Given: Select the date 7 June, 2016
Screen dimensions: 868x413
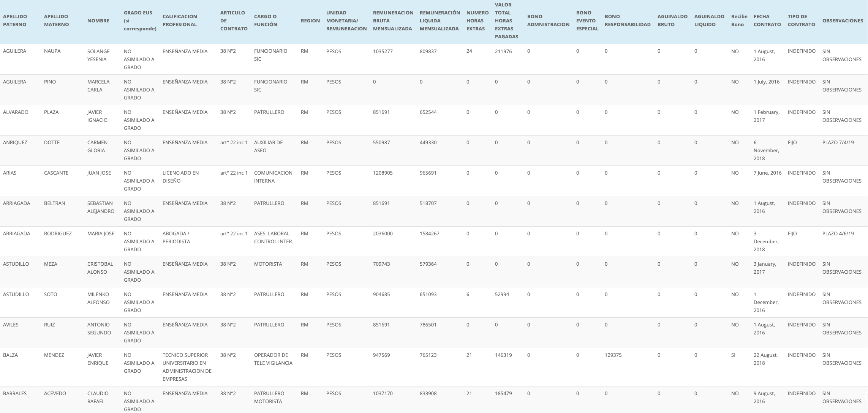Looking at the screenshot, I should (x=768, y=173).
